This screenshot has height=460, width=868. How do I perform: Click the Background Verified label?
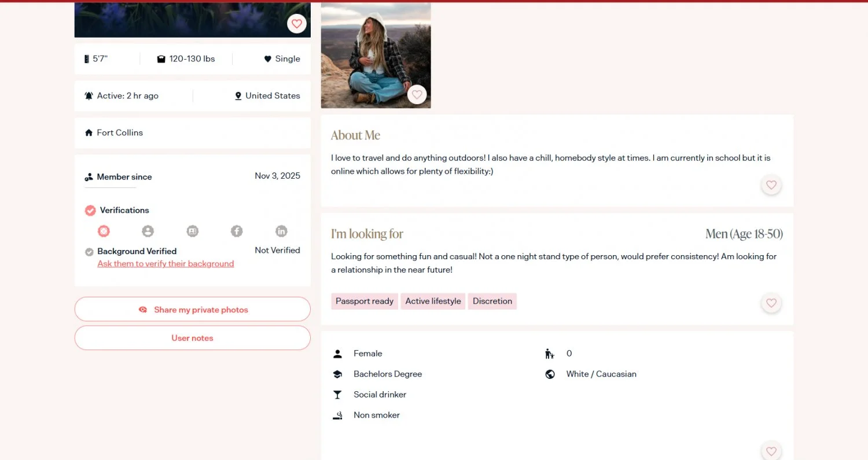[x=137, y=252]
